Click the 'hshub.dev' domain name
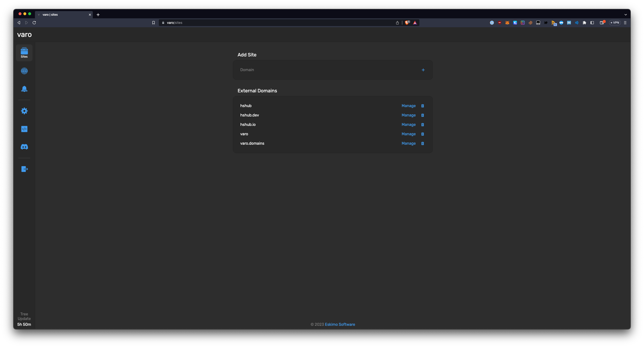Viewport: 644px width, 347px height. coord(249,115)
